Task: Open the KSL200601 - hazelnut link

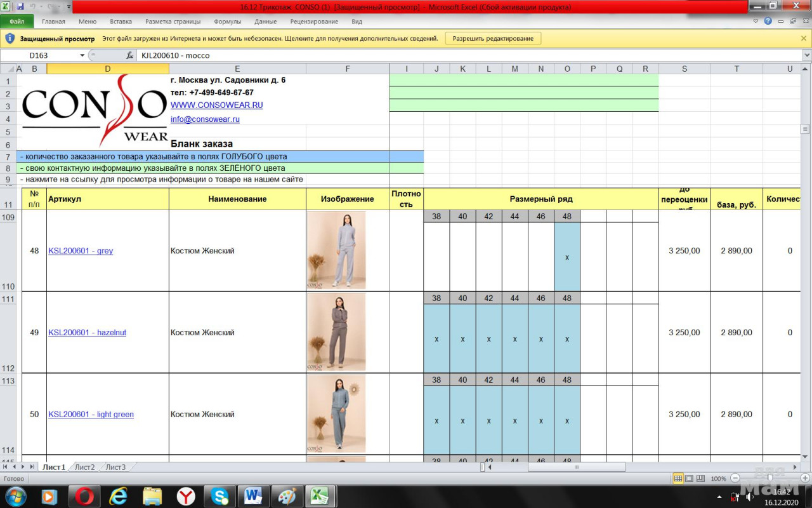Action: coord(87,333)
